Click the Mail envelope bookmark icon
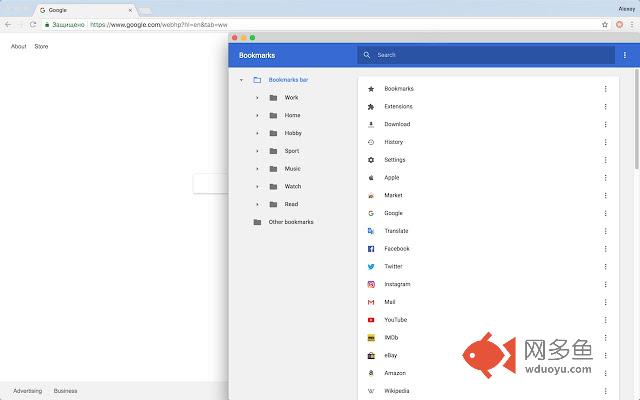This screenshot has width=640, height=400. (371, 302)
